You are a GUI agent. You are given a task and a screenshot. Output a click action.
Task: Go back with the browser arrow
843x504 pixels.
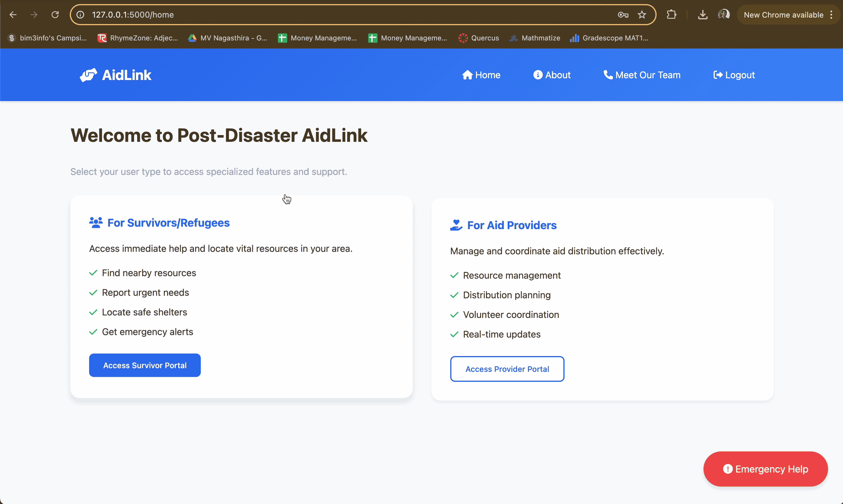pos(13,15)
